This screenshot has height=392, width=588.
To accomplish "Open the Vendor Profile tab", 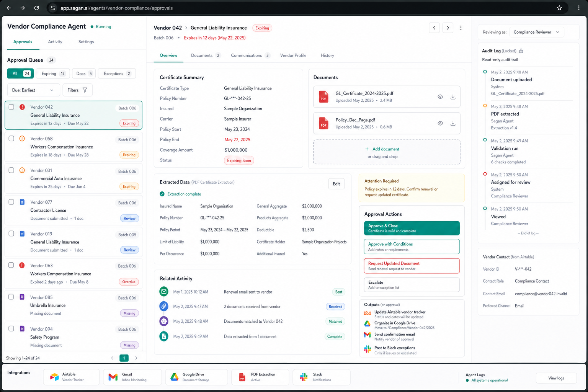I will click(x=293, y=56).
